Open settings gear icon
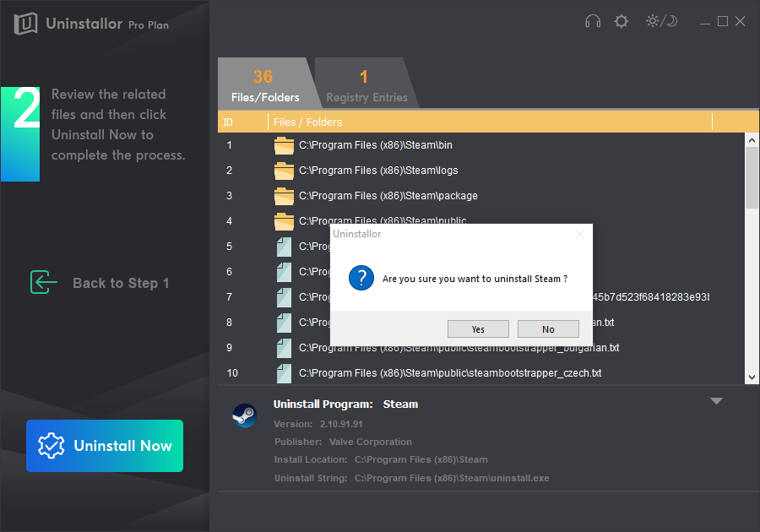Viewport: 760px width, 532px height. coord(621,21)
